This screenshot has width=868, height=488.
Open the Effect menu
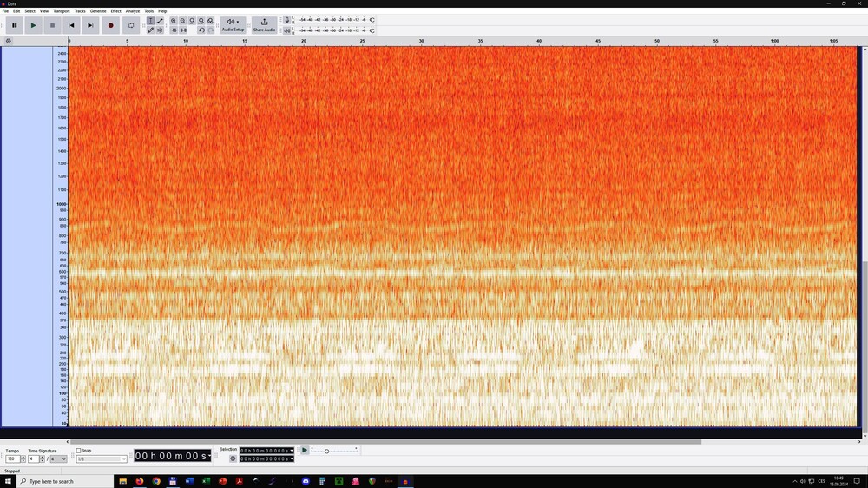pos(115,11)
